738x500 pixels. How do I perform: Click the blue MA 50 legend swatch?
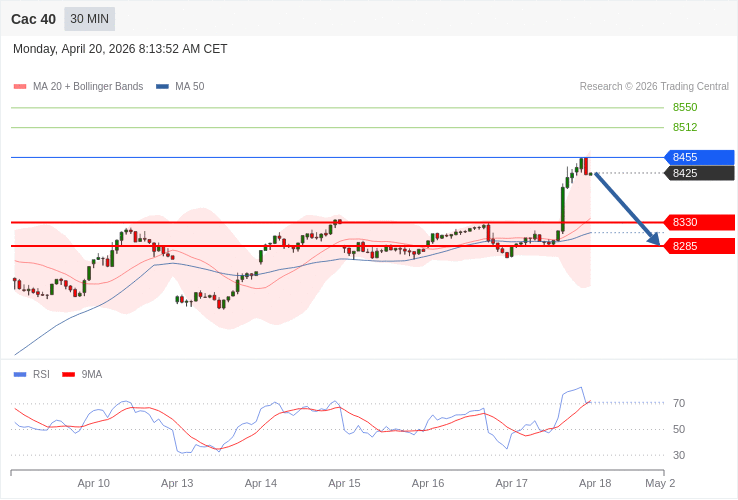pos(162,87)
